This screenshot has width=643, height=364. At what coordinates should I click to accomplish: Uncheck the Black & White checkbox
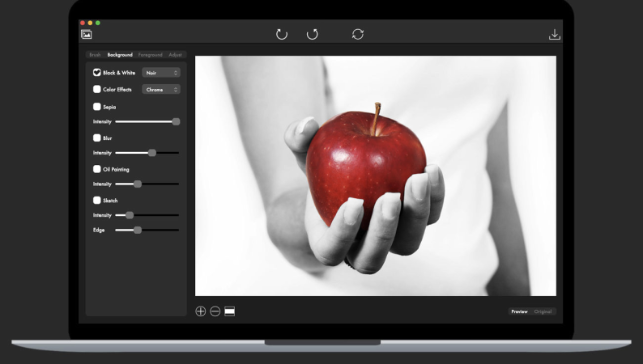[97, 73]
